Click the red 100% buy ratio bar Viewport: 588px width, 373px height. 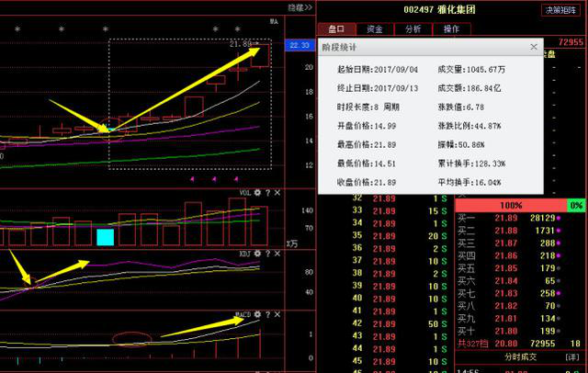512,205
